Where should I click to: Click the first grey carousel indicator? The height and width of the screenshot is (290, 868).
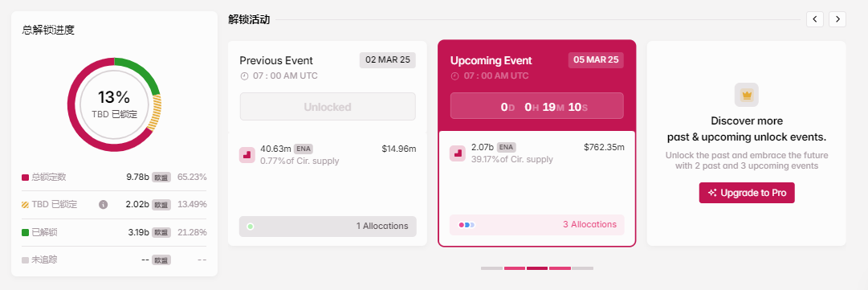491,268
